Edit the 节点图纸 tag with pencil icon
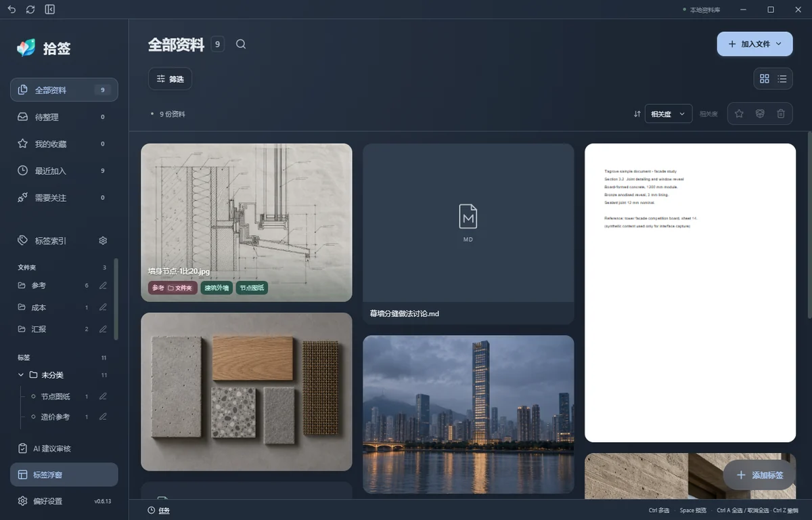812x520 pixels. (103, 396)
